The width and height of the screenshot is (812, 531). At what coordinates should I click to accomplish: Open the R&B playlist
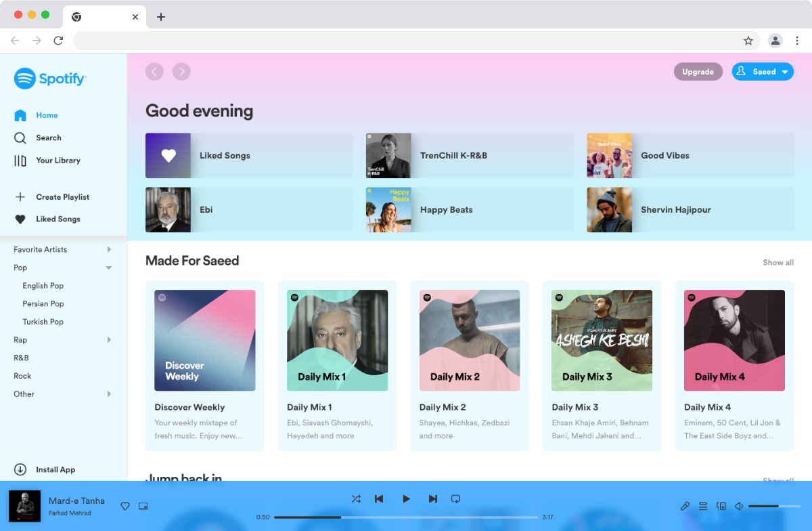(x=21, y=358)
